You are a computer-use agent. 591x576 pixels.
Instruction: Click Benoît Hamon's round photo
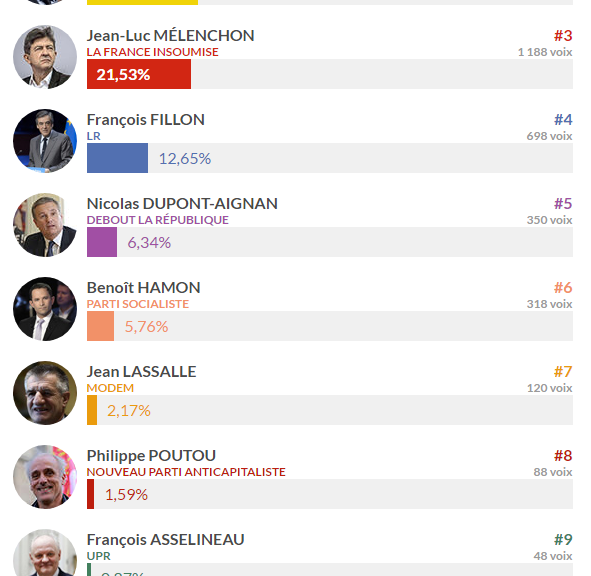45,309
